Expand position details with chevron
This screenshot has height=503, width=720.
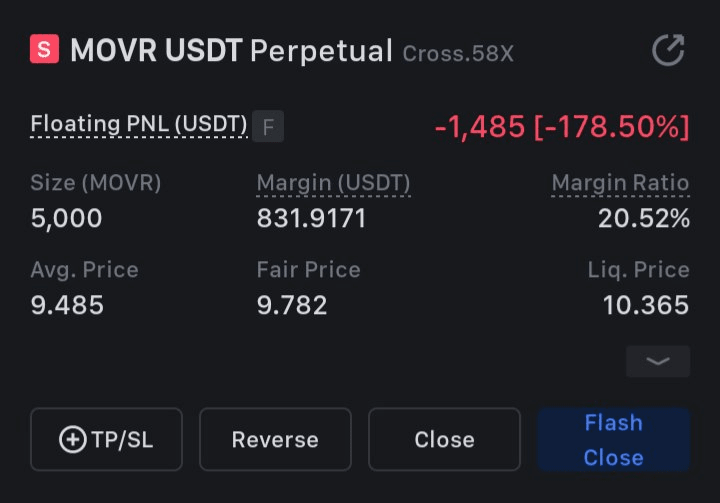657,361
